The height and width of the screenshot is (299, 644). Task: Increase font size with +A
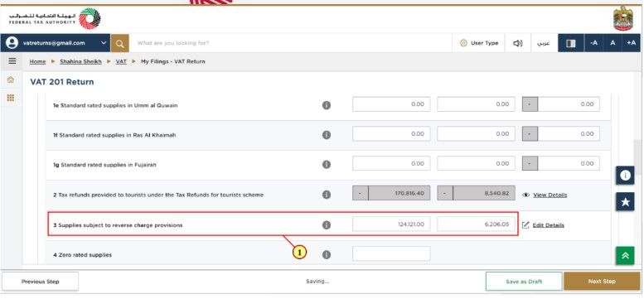click(x=632, y=43)
